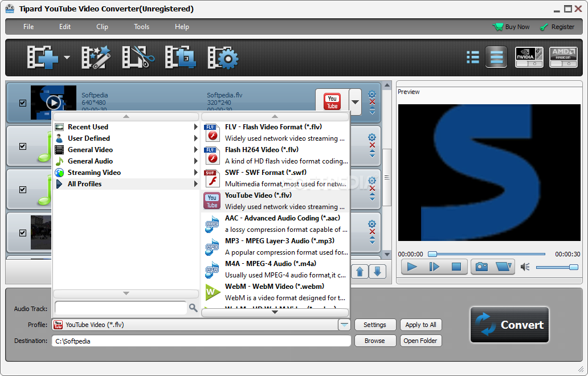Switch to detailed lines list view

(x=496, y=57)
